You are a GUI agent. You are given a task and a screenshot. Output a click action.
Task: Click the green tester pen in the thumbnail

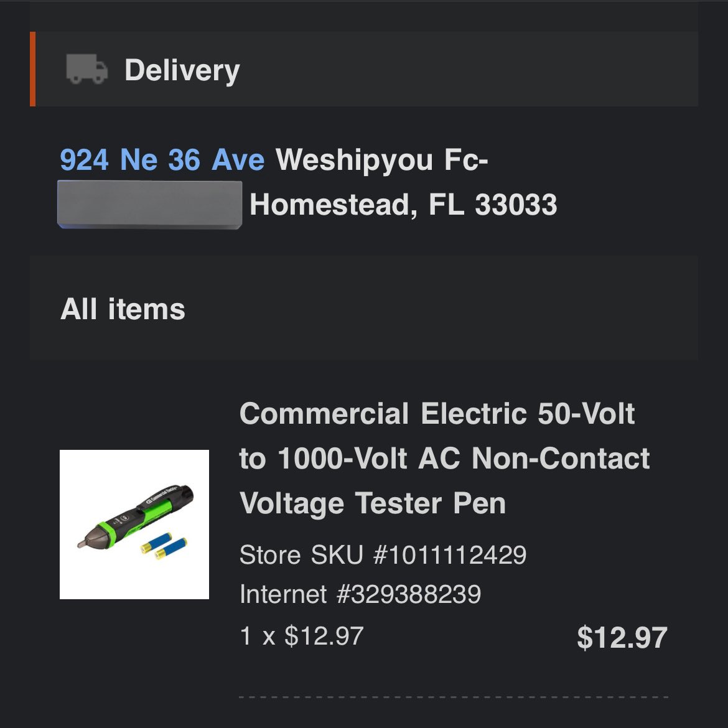pyautogui.click(x=135, y=516)
